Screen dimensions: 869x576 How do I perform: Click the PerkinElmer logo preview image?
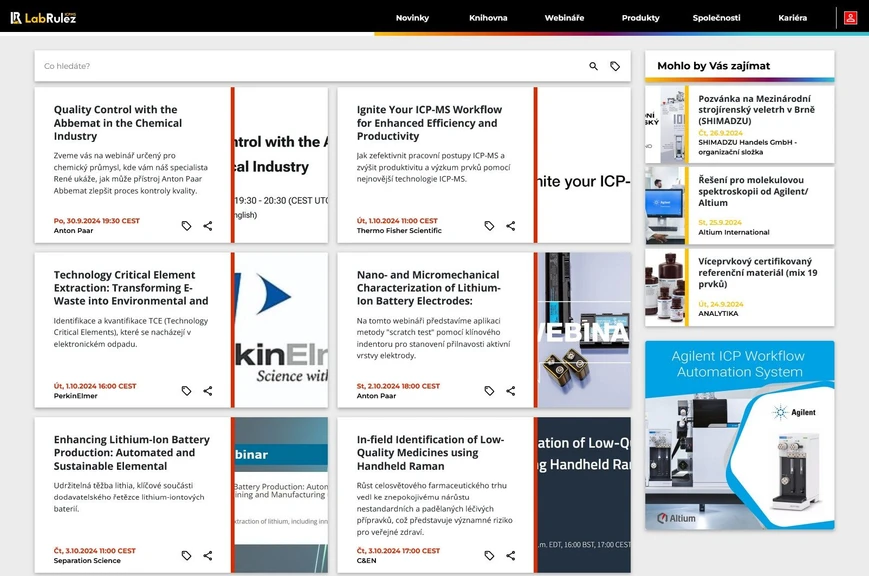coord(281,330)
